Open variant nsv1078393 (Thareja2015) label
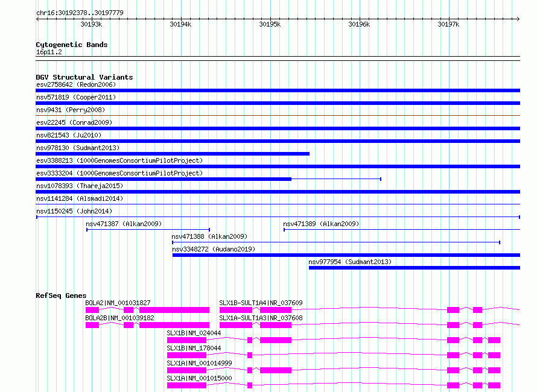Image resolution: width=537 pixels, height=392 pixels. (x=80, y=186)
